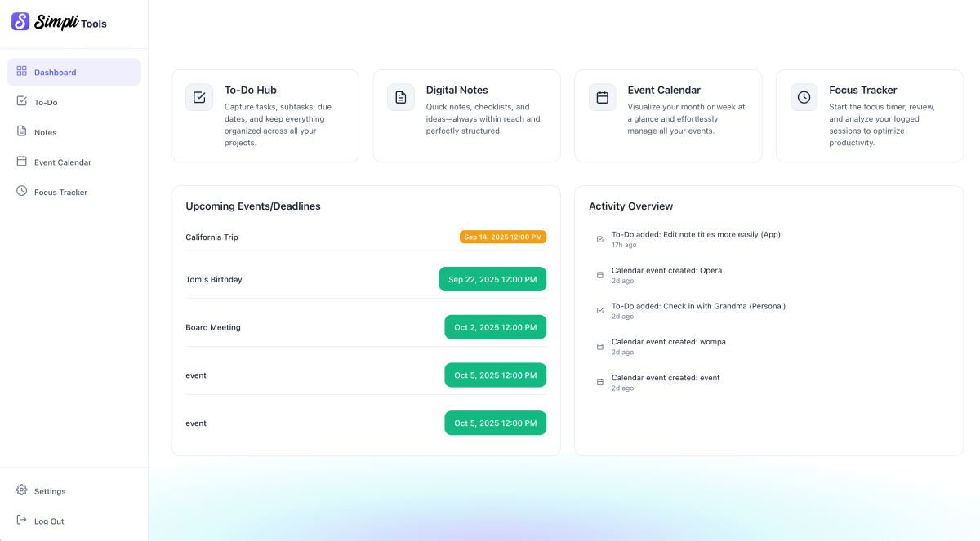Click the Settings gear icon
Image resolution: width=980 pixels, height=541 pixels.
tap(21, 490)
